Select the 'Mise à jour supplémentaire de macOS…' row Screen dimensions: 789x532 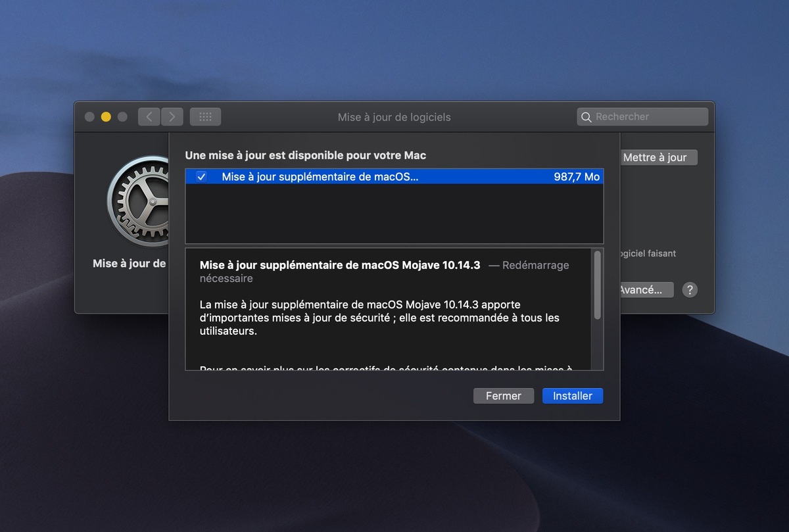[x=394, y=176]
